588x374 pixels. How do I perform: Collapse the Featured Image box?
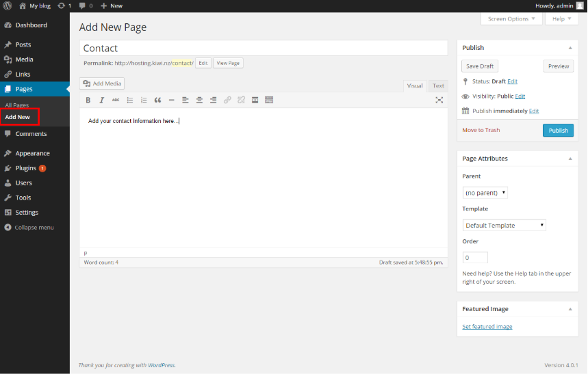click(x=570, y=309)
